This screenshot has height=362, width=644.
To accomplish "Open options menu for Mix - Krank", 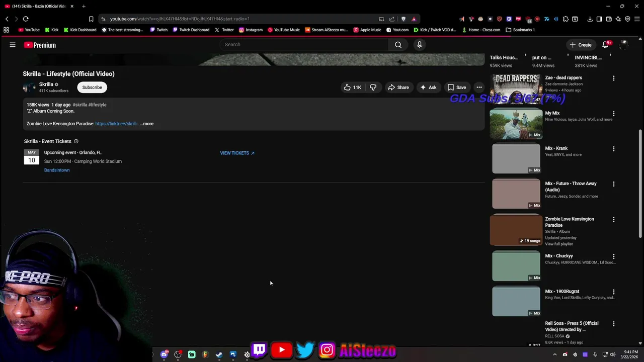I will point(614,149).
